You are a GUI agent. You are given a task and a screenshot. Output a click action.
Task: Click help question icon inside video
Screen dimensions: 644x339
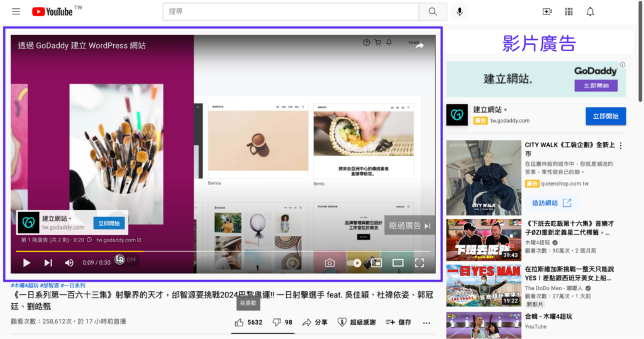[367, 42]
